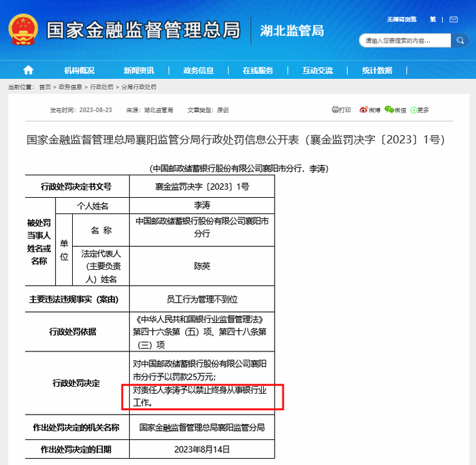
Task: Switch to 繁 traditional Chinese
Action: click(433, 20)
